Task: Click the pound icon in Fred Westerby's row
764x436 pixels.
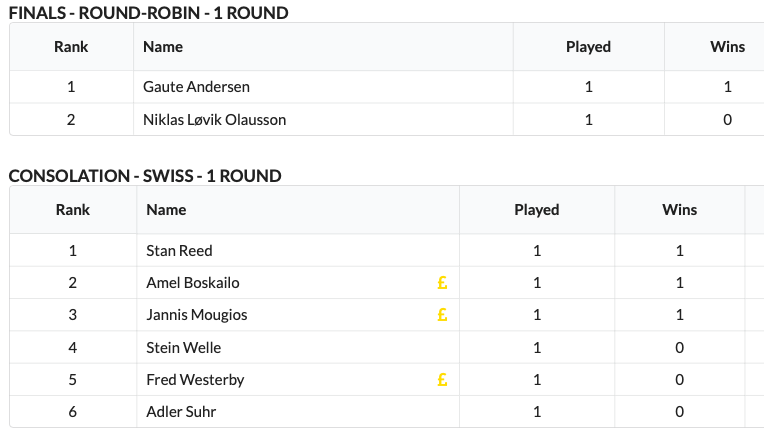Action: click(442, 380)
